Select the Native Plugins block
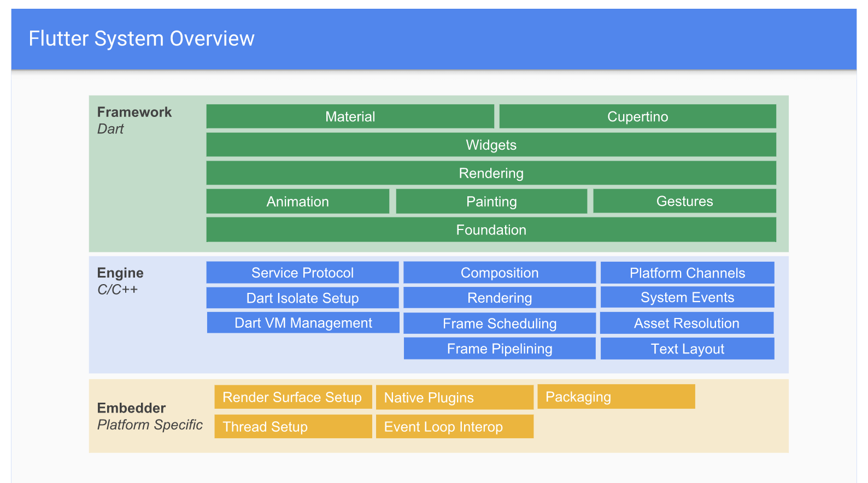The height and width of the screenshot is (483, 868). point(455,397)
